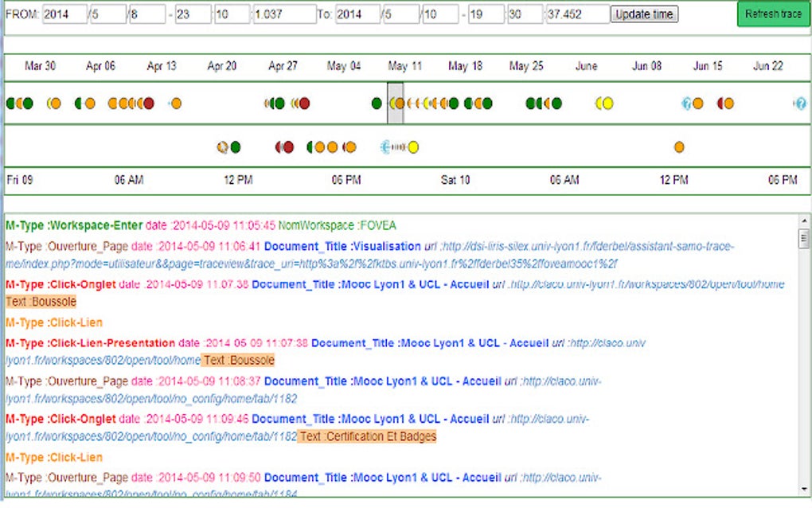The image size is (812, 508).
Task: Select the orange marker under 12 PM on day timeline
Action: tap(678, 147)
